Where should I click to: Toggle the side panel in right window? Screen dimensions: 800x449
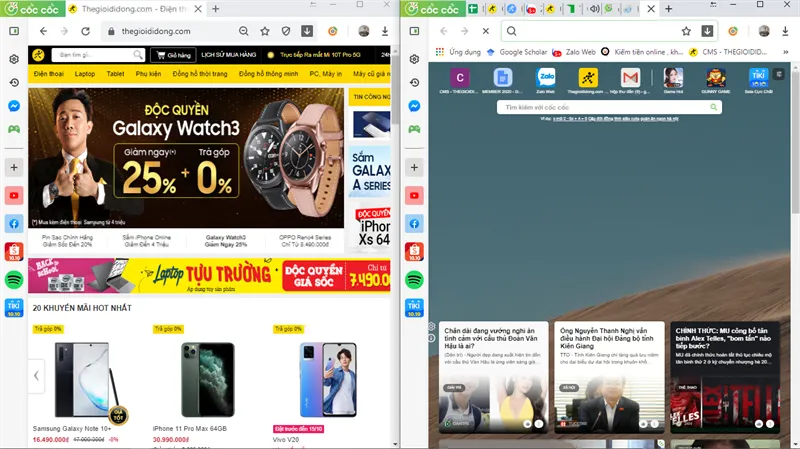click(415, 31)
